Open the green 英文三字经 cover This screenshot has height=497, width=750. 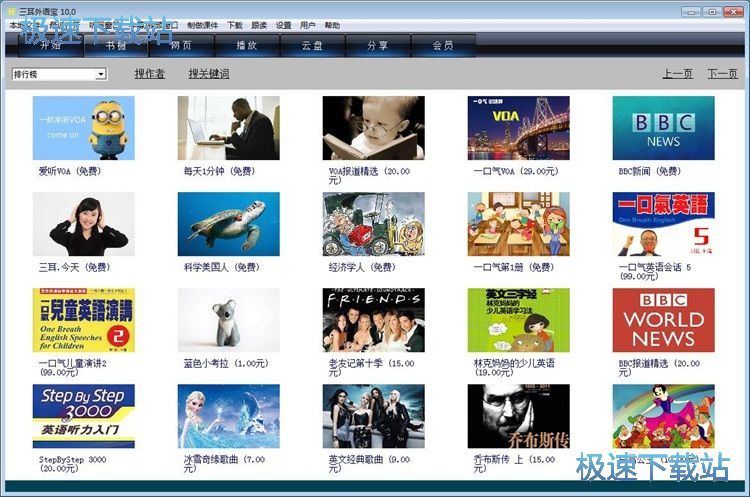[518, 320]
